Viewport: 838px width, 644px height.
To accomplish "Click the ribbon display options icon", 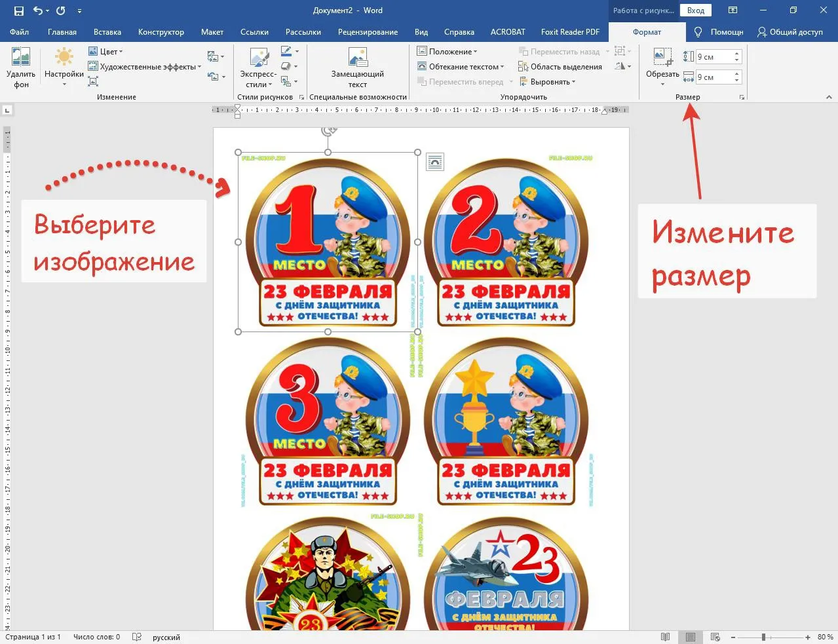I will (733, 10).
